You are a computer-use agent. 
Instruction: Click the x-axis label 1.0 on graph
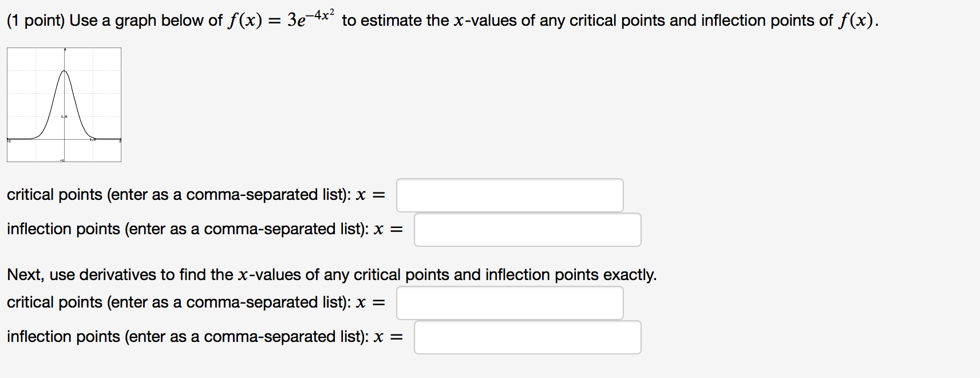pos(93,139)
